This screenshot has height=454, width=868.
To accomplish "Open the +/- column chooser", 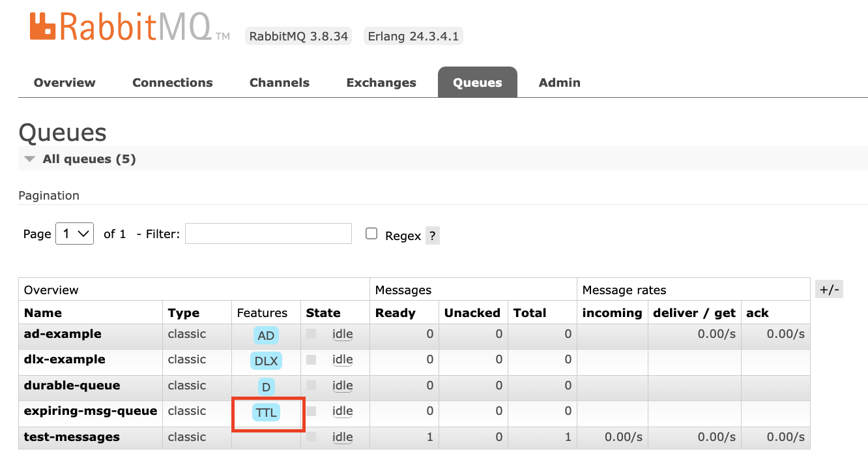I will pos(829,289).
